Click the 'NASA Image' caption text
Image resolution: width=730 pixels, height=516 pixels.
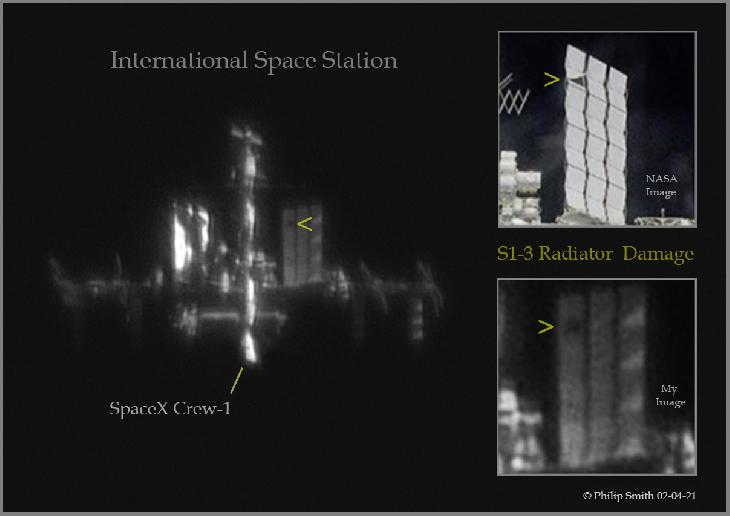tap(660, 185)
